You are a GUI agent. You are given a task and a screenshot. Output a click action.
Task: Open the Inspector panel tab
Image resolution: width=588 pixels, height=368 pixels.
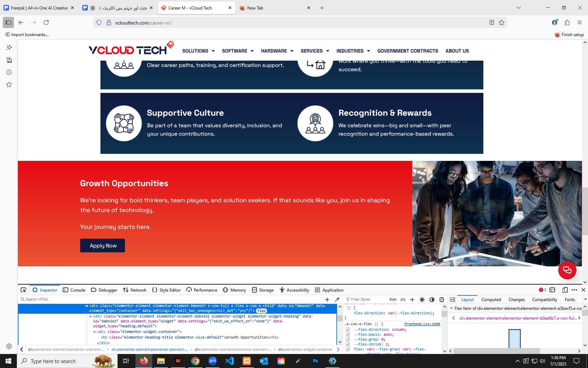45,290
